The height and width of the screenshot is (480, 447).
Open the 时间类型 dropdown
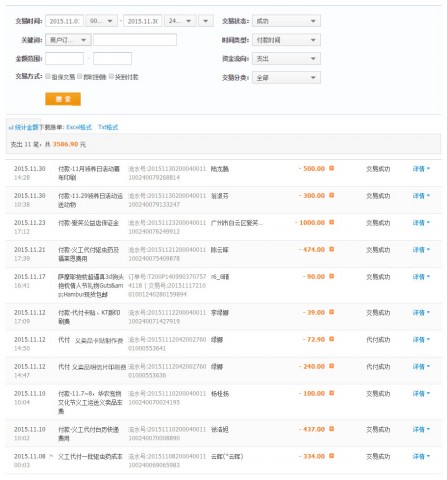coord(286,40)
